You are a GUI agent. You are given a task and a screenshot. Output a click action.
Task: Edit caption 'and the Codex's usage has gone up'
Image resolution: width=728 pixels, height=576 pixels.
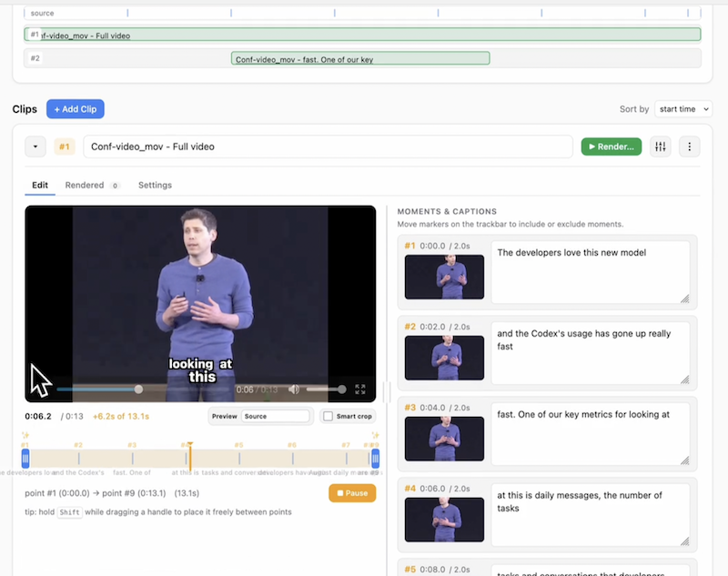point(590,353)
